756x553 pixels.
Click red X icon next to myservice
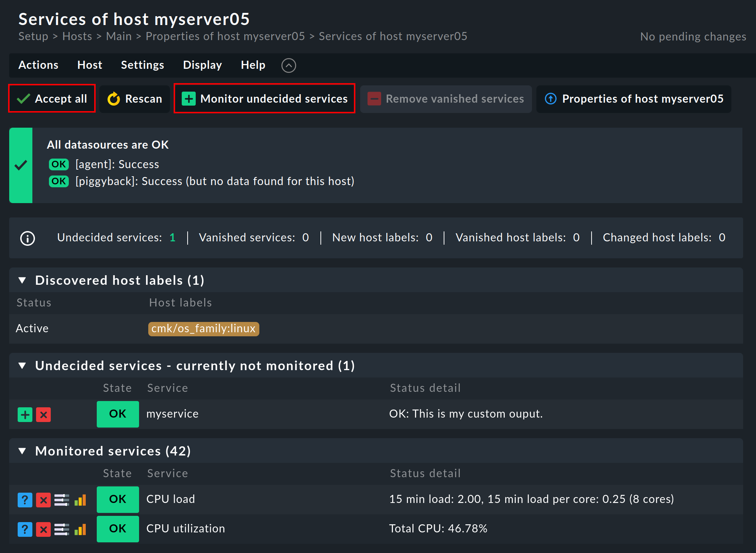(x=43, y=415)
